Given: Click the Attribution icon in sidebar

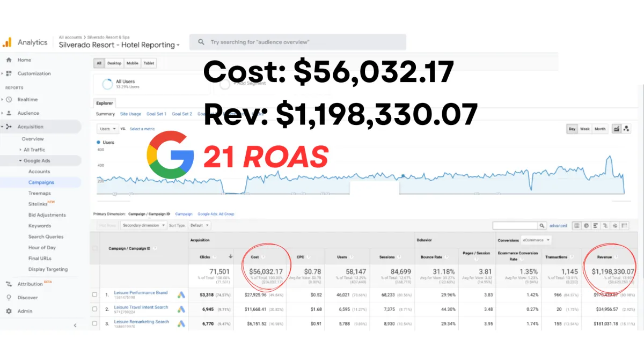Looking at the screenshot, I should [x=9, y=284].
